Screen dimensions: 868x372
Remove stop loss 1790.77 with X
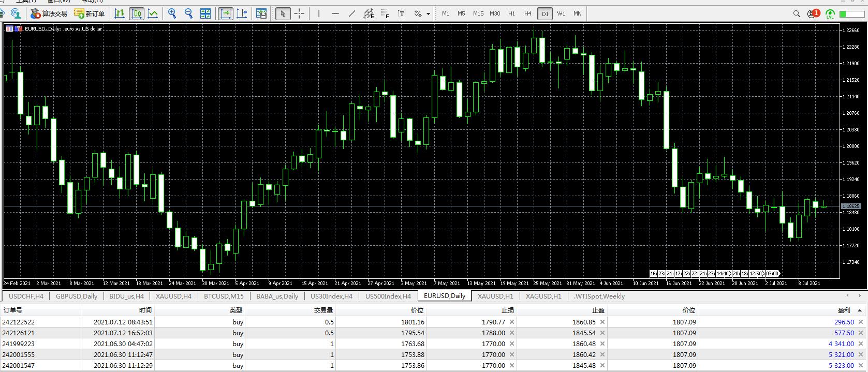(x=512, y=322)
